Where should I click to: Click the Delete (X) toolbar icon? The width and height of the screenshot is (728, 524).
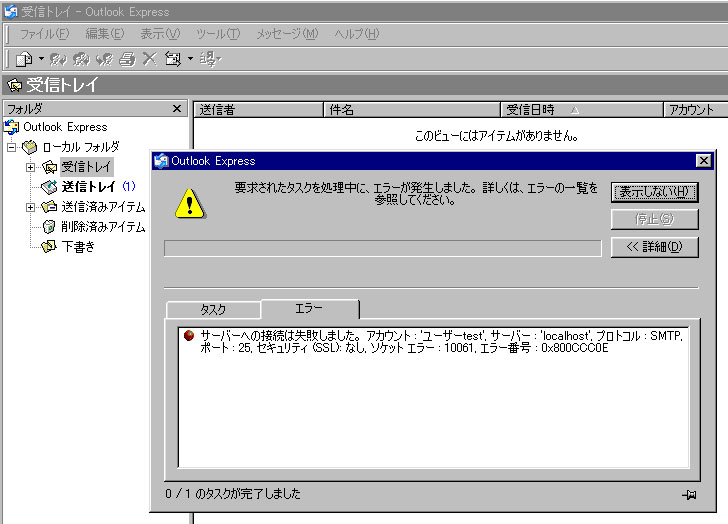[150, 59]
